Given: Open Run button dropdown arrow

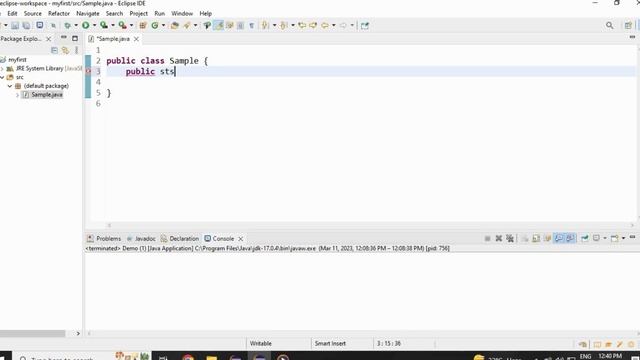Looking at the screenshot, I should pyautogui.click(x=94, y=25).
